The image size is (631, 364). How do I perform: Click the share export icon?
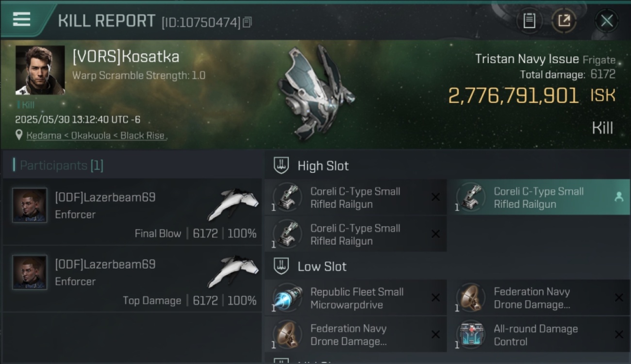[564, 21]
